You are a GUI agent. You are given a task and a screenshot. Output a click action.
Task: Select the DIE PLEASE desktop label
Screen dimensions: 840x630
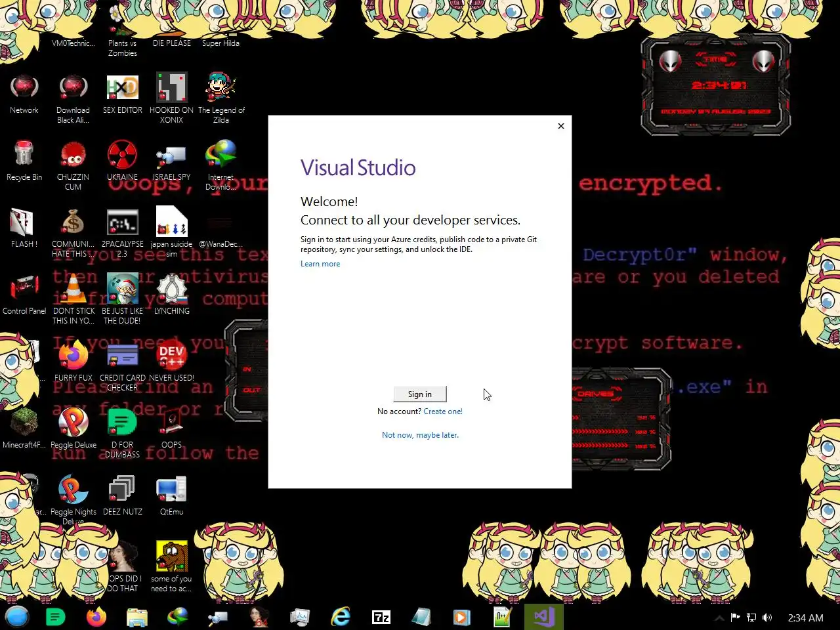[172, 43]
